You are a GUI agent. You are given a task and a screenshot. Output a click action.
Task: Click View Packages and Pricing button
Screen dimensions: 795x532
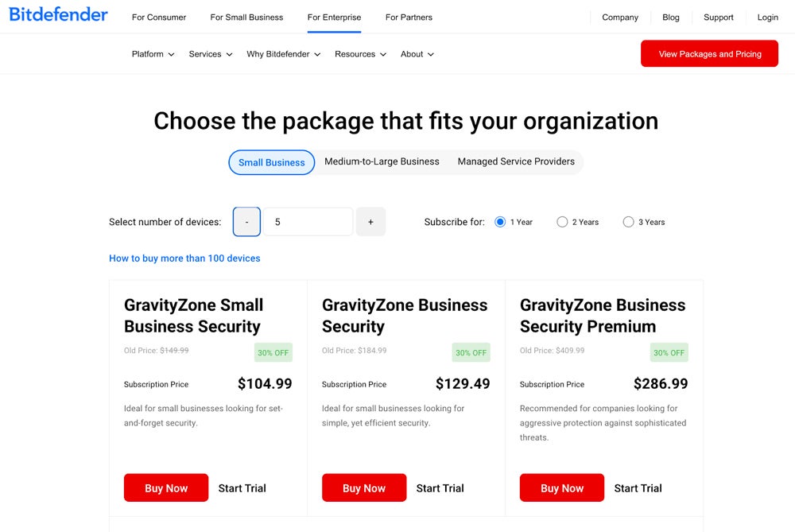(x=709, y=54)
